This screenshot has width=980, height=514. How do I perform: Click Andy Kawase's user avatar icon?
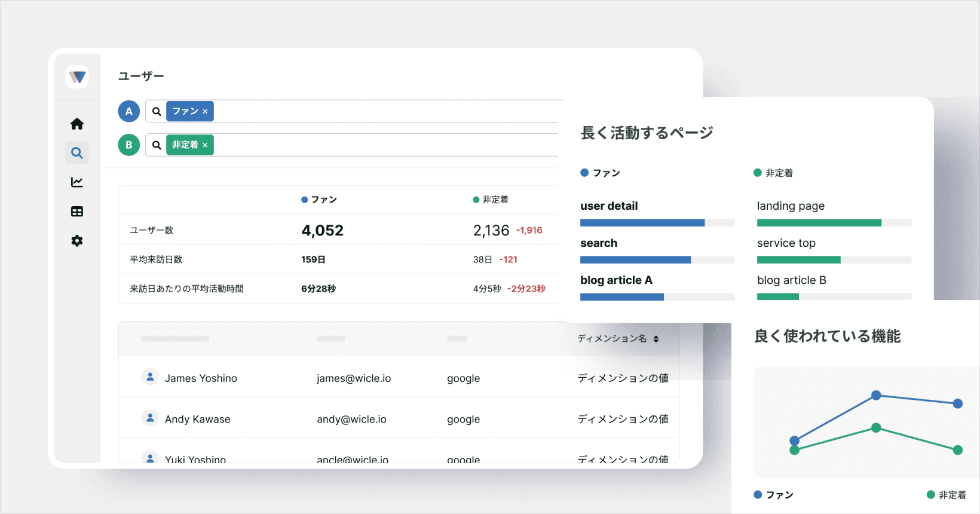pyautogui.click(x=150, y=418)
